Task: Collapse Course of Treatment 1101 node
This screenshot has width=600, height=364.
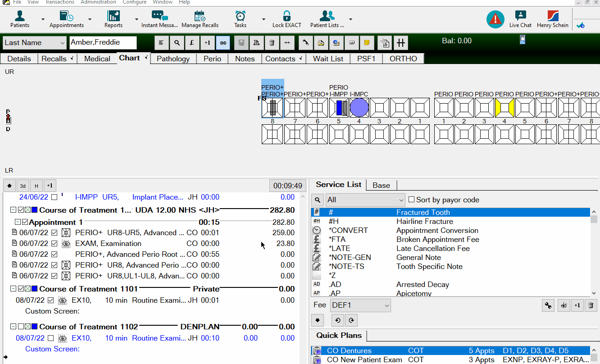Action: 13,289
